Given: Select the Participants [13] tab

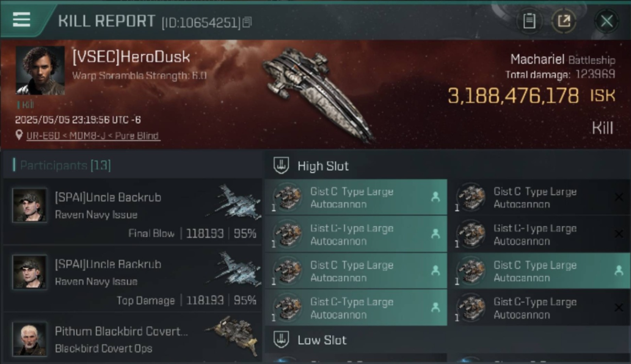Looking at the screenshot, I should pyautogui.click(x=62, y=165).
